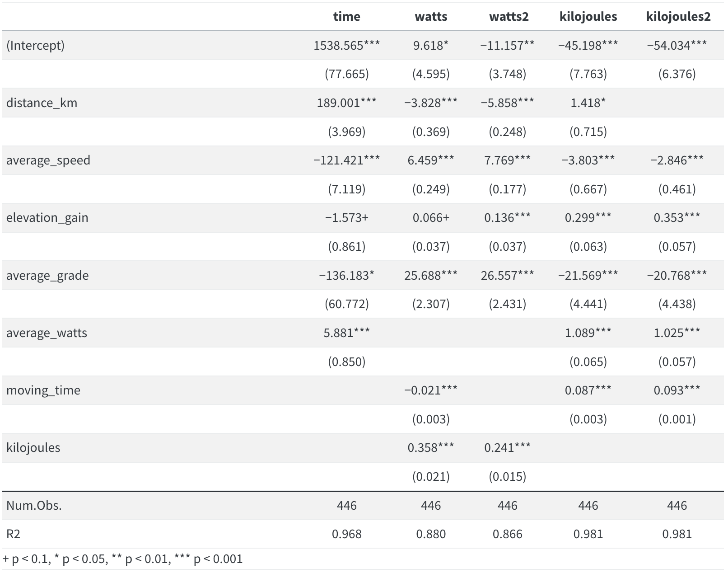
Task: Click the "kilojoules2" column header
Action: tap(678, 17)
